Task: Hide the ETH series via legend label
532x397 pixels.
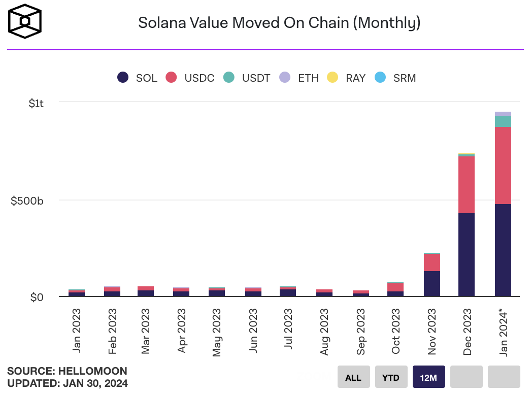Action: tap(308, 78)
